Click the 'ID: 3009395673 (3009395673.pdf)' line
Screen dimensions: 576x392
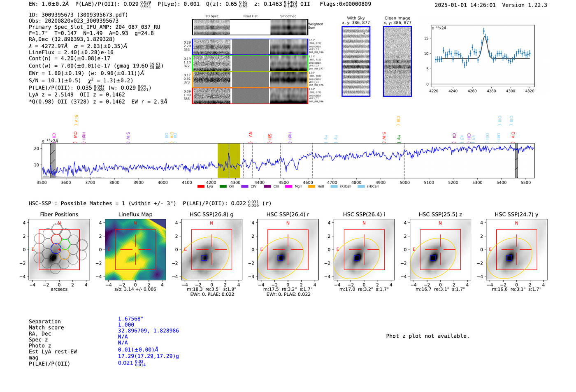pyautogui.click(x=78, y=15)
